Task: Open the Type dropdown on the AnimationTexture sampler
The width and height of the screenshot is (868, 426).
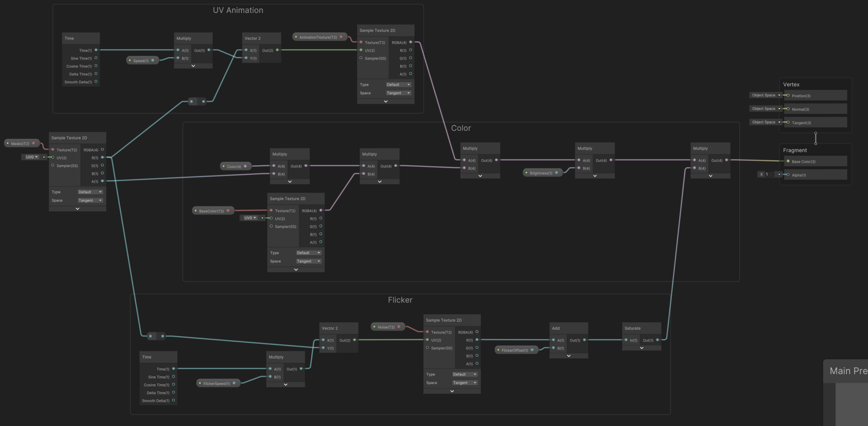Action: click(x=398, y=84)
